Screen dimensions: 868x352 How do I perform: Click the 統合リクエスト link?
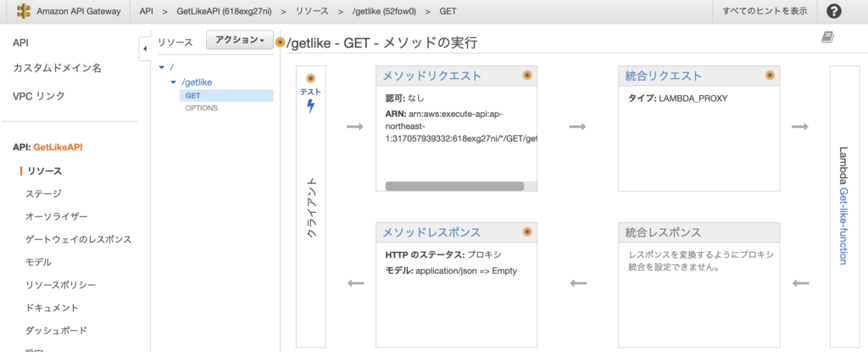[663, 76]
